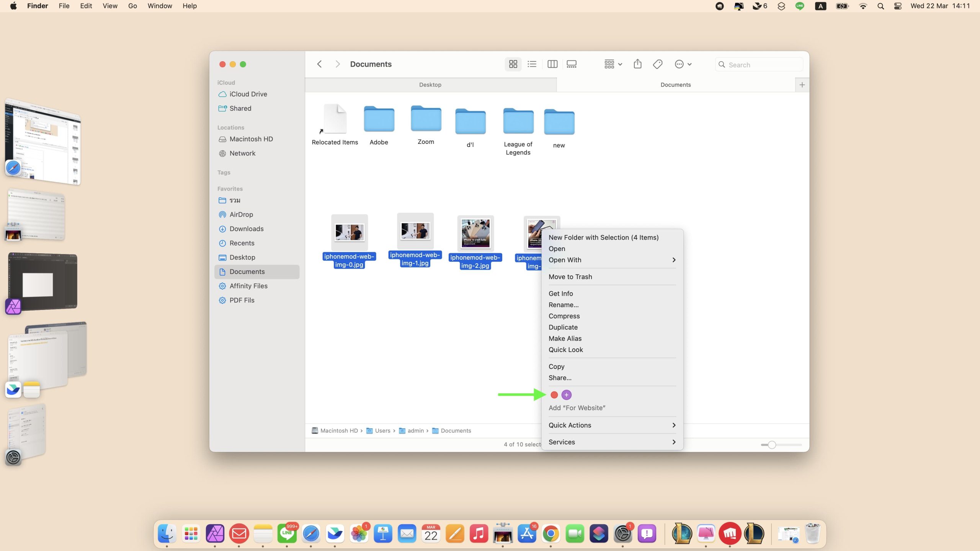The height and width of the screenshot is (551, 980).
Task: Click the Share toolbar icon
Action: point(637,64)
